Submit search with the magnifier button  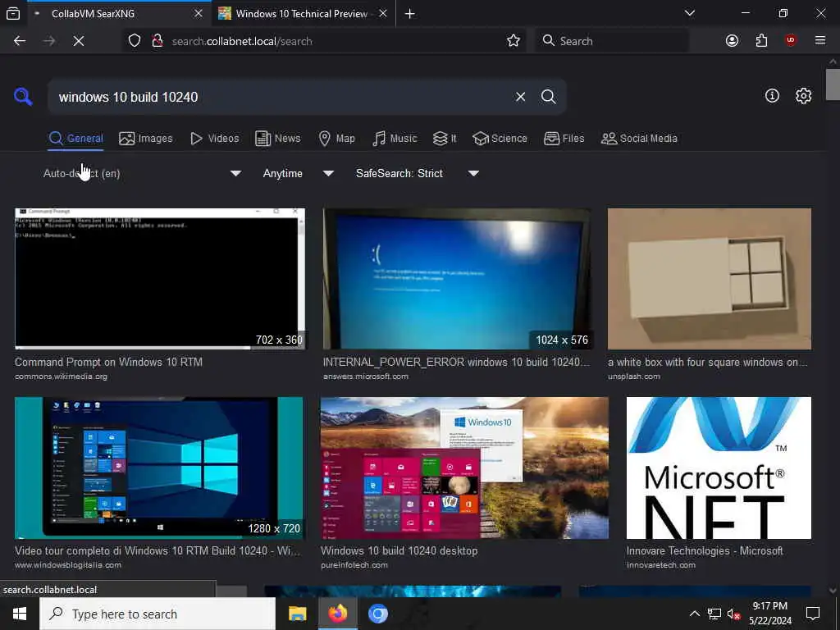(x=549, y=97)
